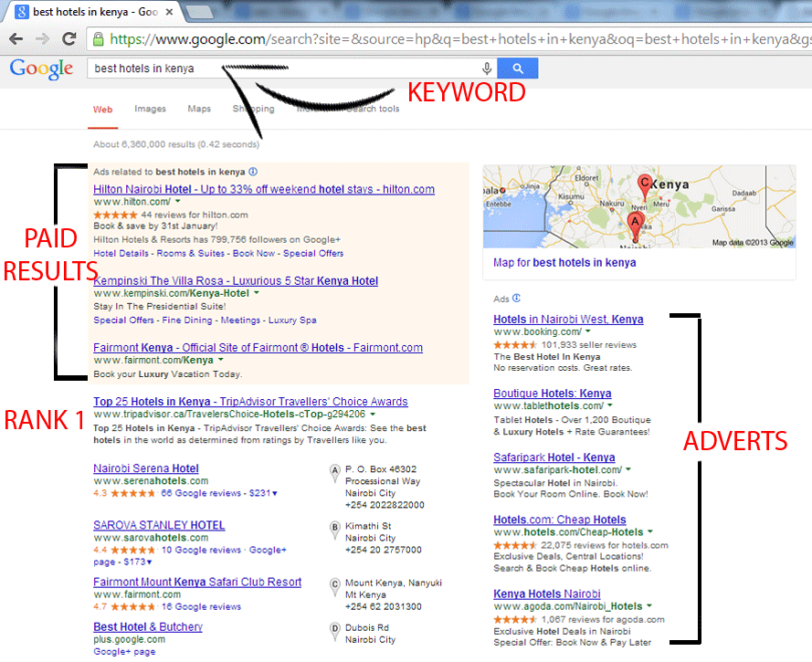Open 'Boutique Hotels: Kenya' ad
Image resolution: width=812 pixels, height=662 pixels.
(553, 394)
